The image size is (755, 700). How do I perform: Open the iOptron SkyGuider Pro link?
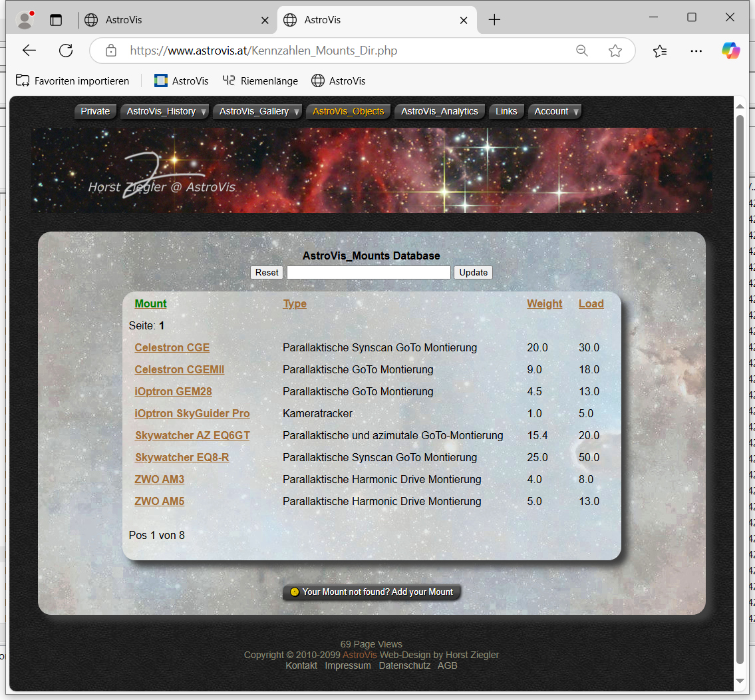coord(192,413)
